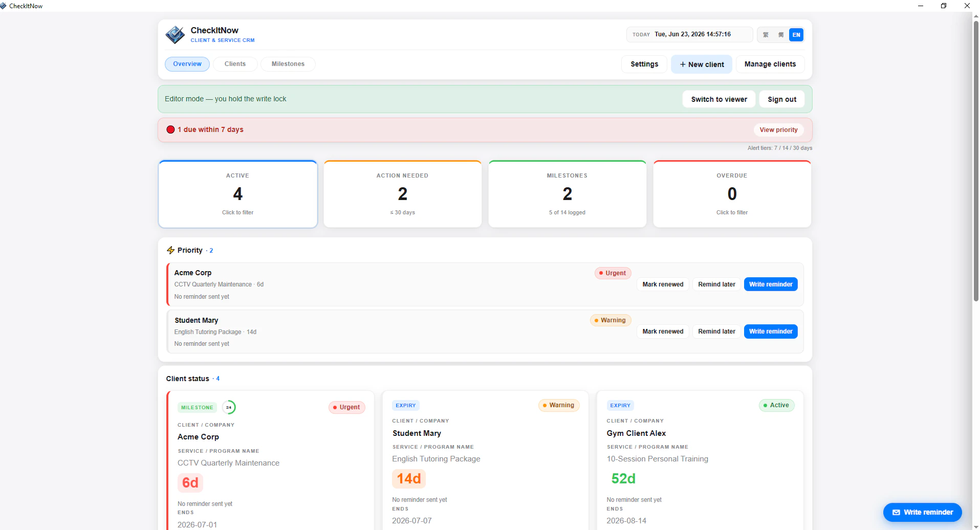980x530 pixels.
Task: Click the floating Write reminder button with envelope
Action: pos(922,512)
